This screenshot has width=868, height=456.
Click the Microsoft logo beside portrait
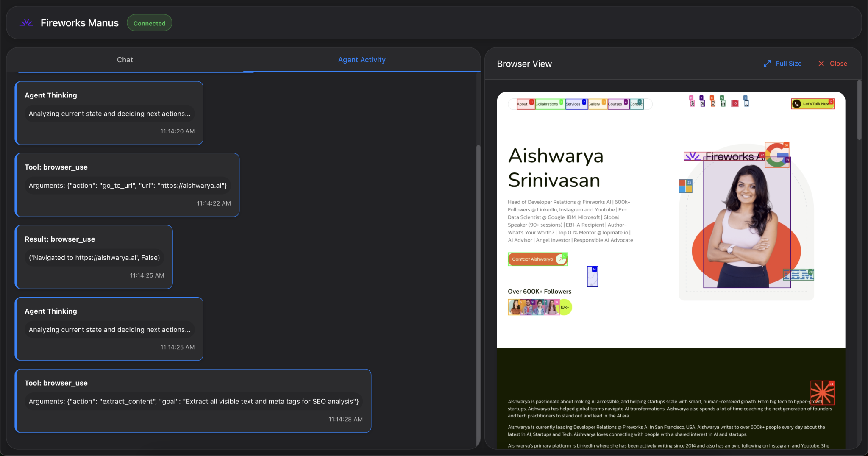coord(685,186)
